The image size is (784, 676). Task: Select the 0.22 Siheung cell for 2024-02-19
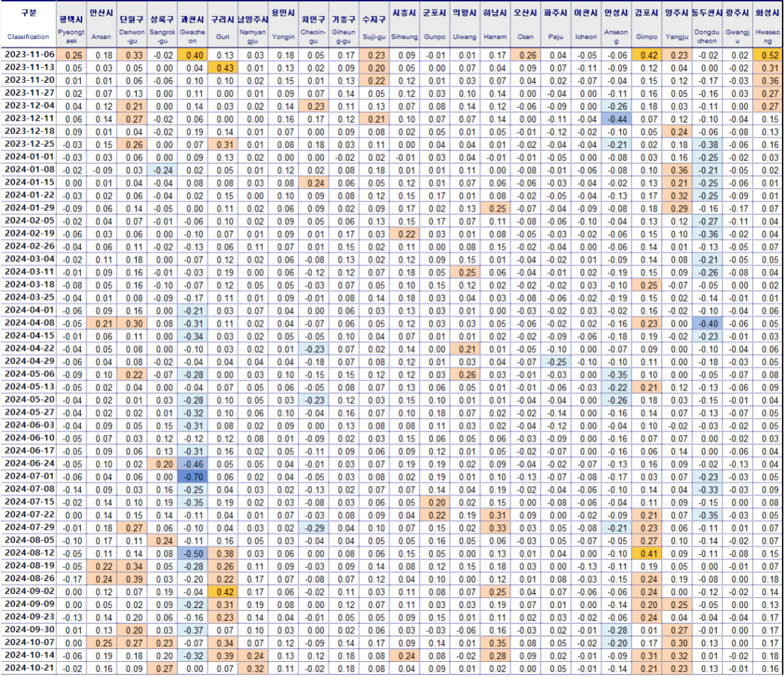tap(404, 234)
